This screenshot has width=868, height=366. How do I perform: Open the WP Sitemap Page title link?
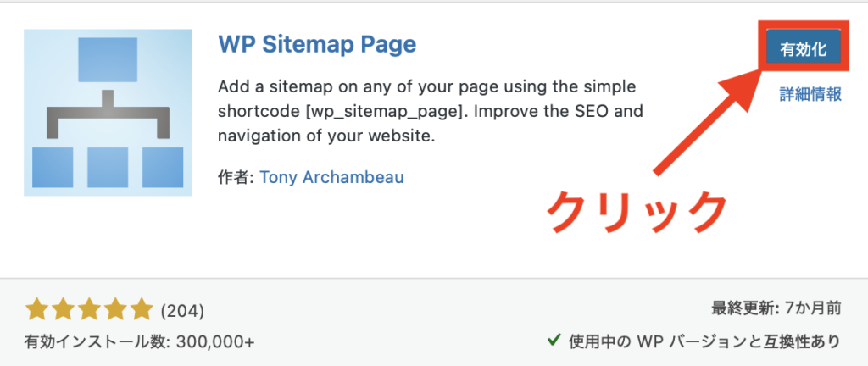(x=317, y=43)
